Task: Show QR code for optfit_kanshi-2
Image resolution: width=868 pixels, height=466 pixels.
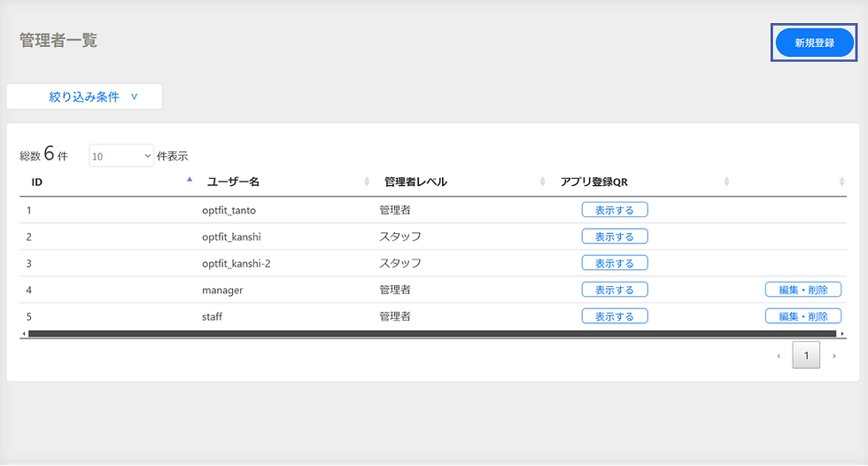Action: [615, 263]
